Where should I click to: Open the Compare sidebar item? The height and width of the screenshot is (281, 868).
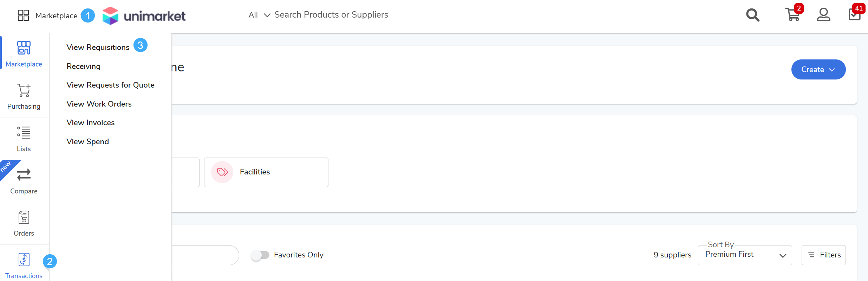click(x=24, y=181)
